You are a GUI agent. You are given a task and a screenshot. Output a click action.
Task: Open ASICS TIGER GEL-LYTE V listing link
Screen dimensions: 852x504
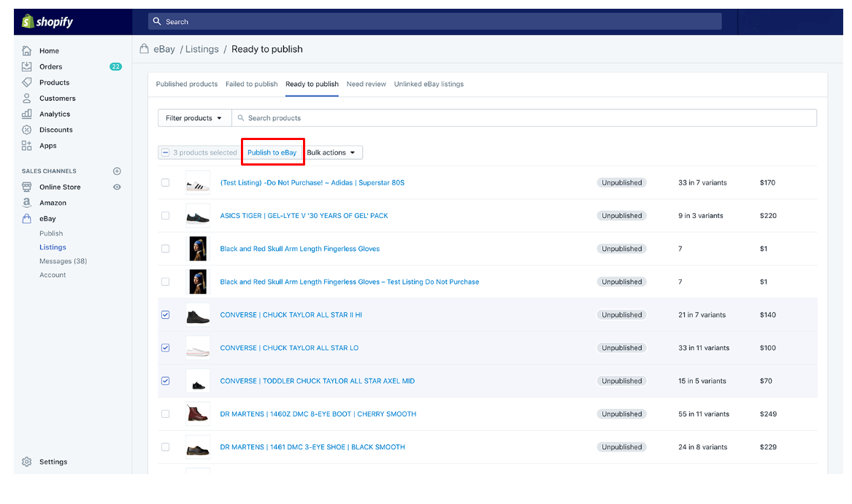pyautogui.click(x=304, y=216)
